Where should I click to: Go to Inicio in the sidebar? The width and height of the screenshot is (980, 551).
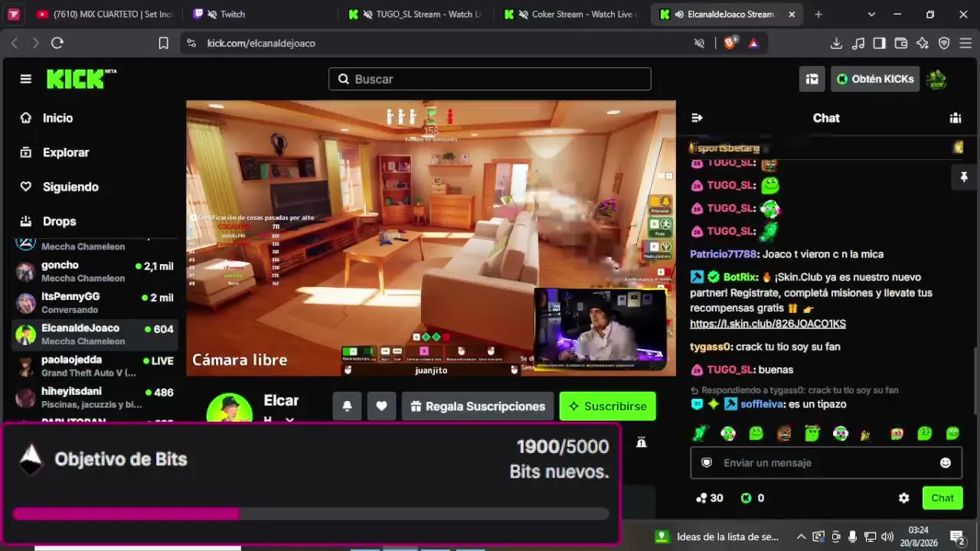coord(58,118)
